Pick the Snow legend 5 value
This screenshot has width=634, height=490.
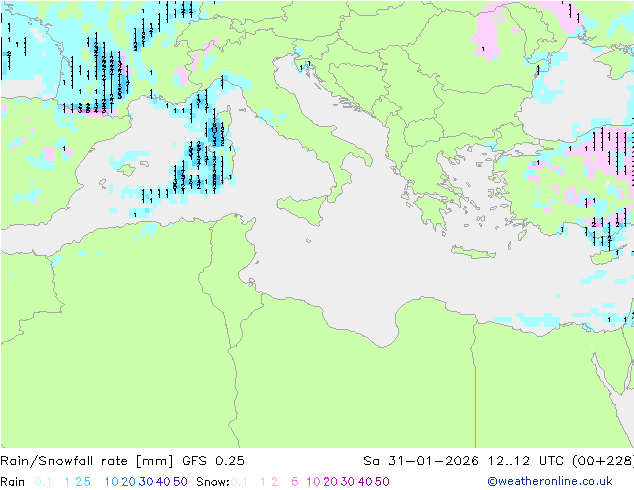(295, 482)
